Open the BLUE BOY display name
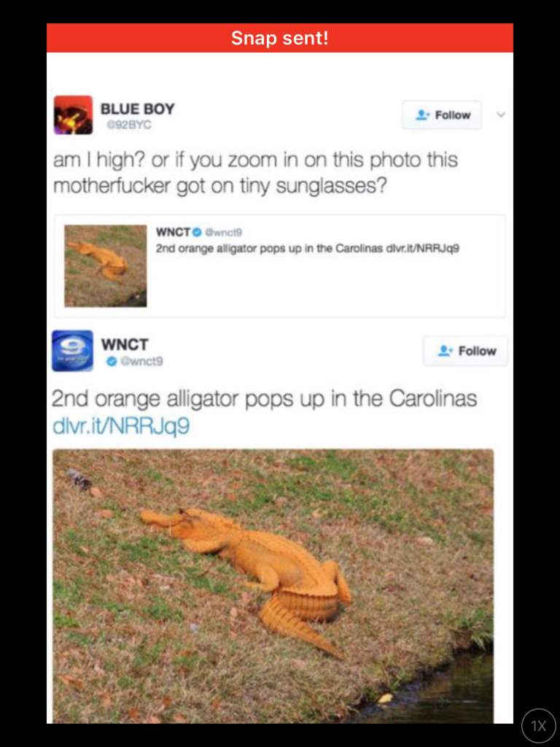 pyautogui.click(x=138, y=109)
